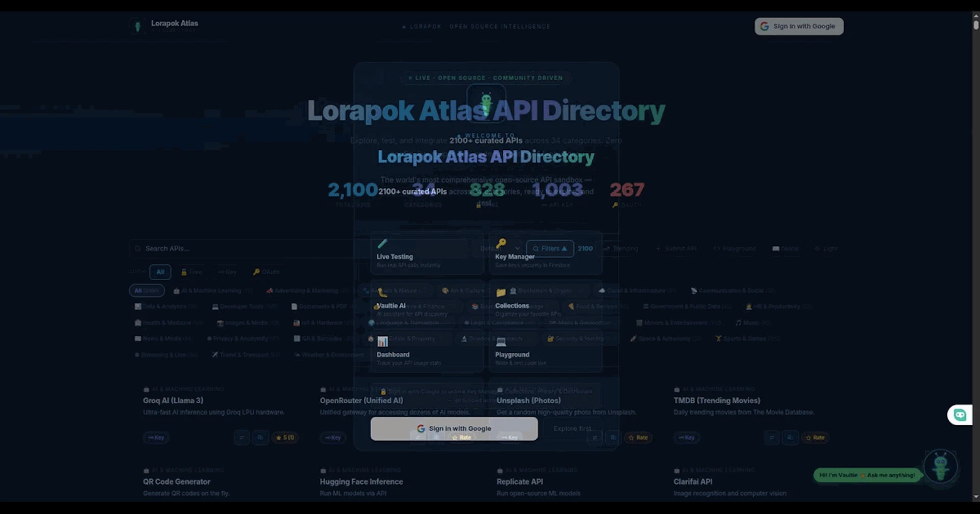Select the Key auth filter
The width and height of the screenshot is (980, 514).
(x=227, y=272)
